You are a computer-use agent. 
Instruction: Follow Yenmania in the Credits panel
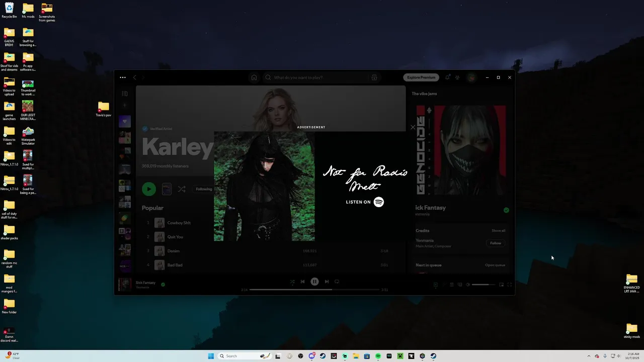click(x=496, y=243)
